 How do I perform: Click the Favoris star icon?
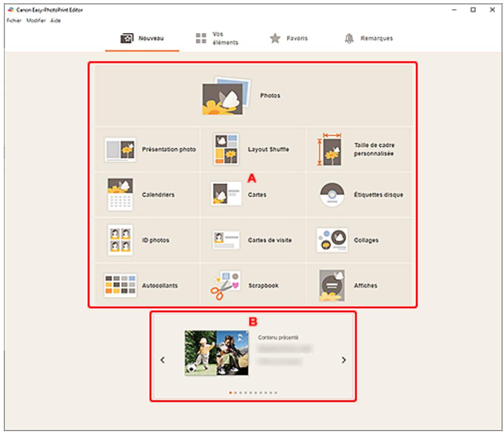pyautogui.click(x=275, y=38)
